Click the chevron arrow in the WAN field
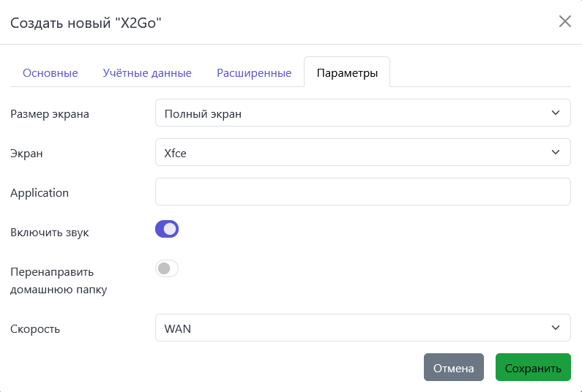The width and height of the screenshot is (582, 392). click(x=555, y=328)
